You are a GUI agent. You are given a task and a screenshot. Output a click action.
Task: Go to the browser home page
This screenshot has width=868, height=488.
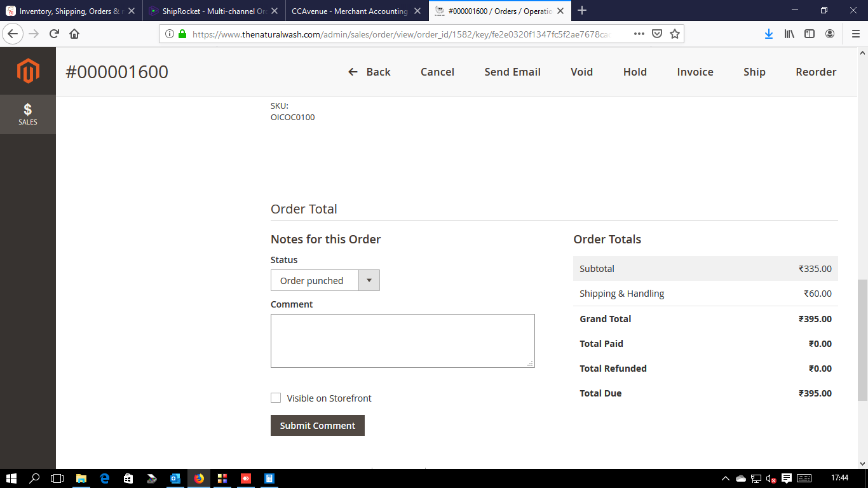coord(74,34)
